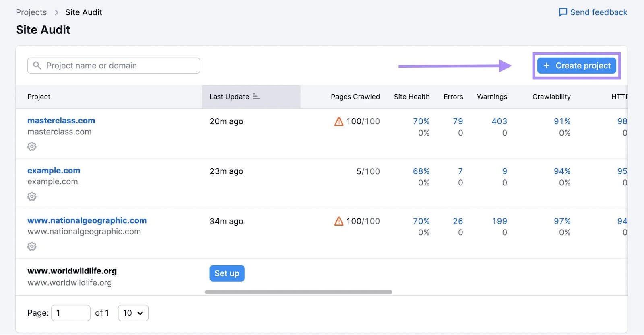Open 79 errors for masterclass.com

point(458,121)
